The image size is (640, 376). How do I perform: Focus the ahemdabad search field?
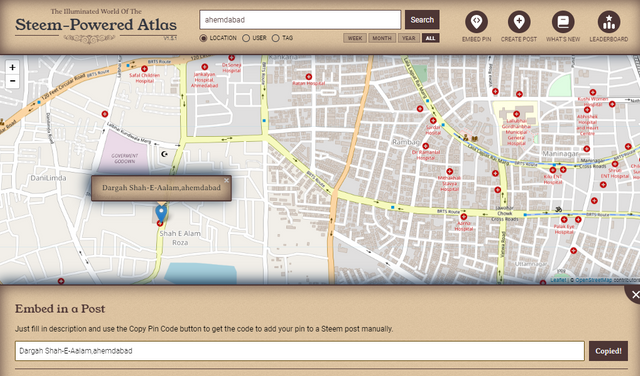pyautogui.click(x=300, y=20)
